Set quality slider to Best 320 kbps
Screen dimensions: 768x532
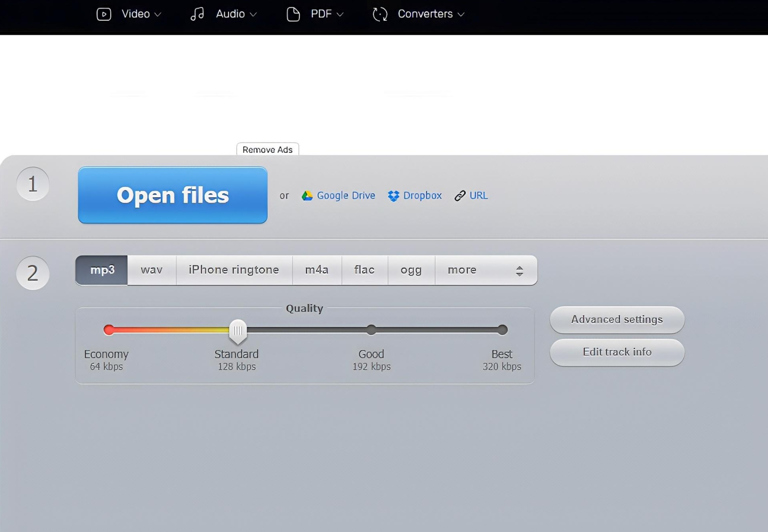502,330
